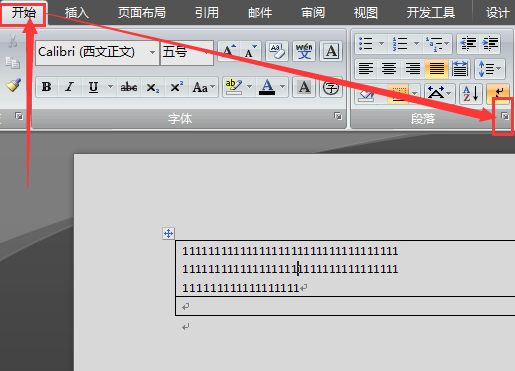Open bullet list dropdown arrow
Image resolution: width=515 pixels, height=371 pixels.
[382, 43]
